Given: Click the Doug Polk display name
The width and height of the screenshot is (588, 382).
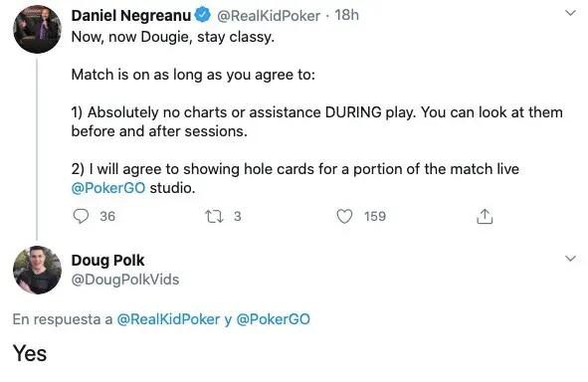Looking at the screenshot, I should coord(108,261).
